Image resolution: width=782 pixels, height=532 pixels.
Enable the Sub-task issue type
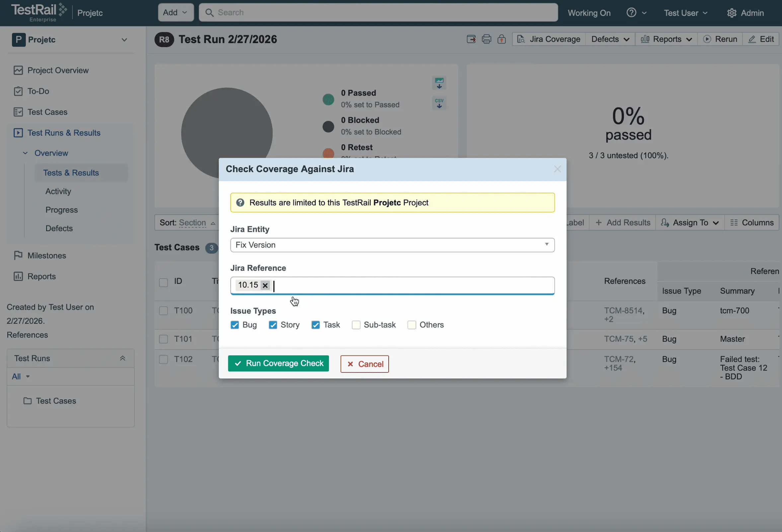[x=356, y=325]
